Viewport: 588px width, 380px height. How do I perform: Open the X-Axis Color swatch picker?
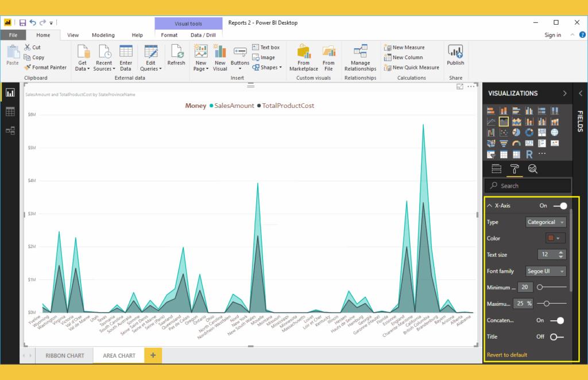[x=555, y=238]
